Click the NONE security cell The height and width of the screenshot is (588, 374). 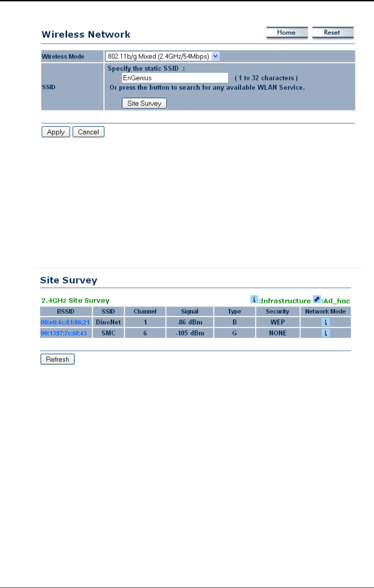pyautogui.click(x=277, y=333)
